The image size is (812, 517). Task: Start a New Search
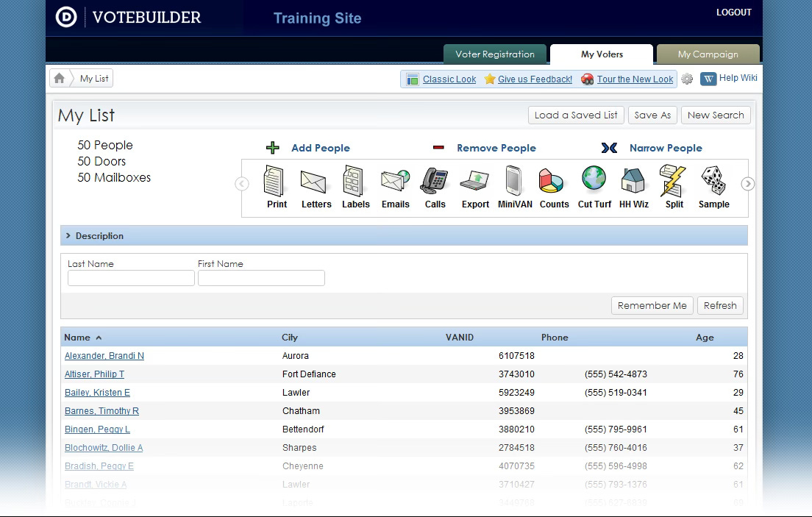tap(716, 115)
